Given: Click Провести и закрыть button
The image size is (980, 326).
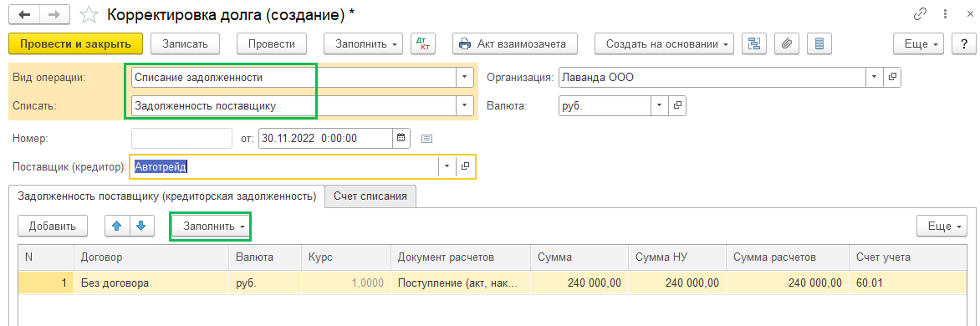Looking at the screenshot, I should 75,43.
